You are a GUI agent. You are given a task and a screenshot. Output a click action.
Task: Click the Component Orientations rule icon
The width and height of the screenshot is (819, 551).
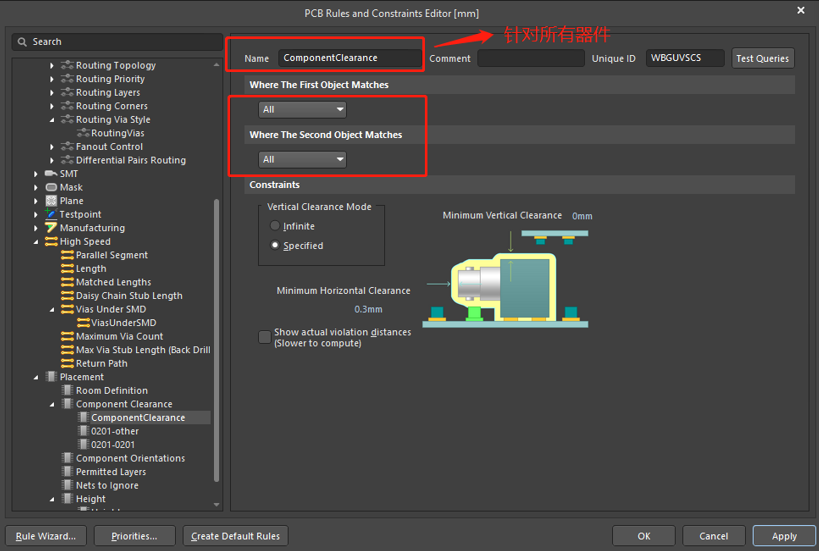tap(67, 458)
